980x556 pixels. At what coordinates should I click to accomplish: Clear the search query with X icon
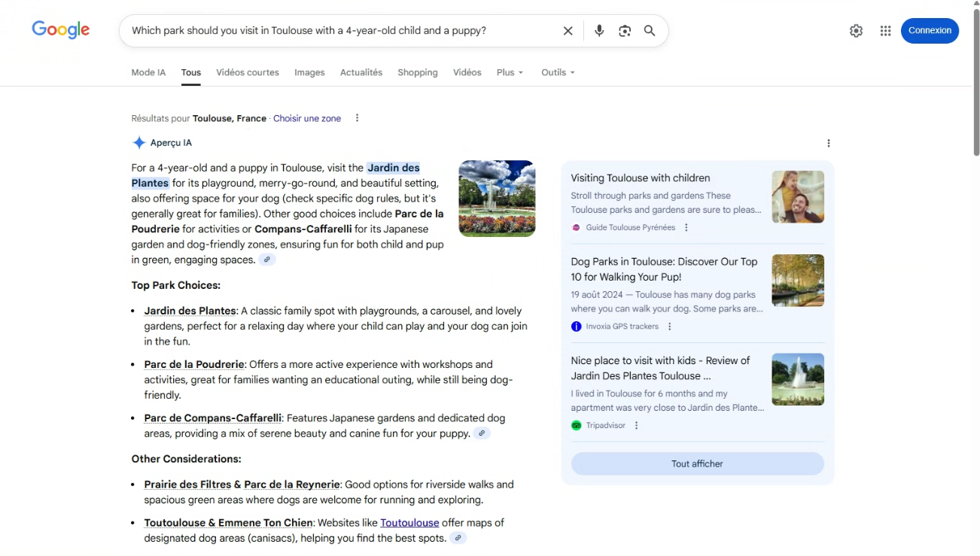[x=568, y=31]
